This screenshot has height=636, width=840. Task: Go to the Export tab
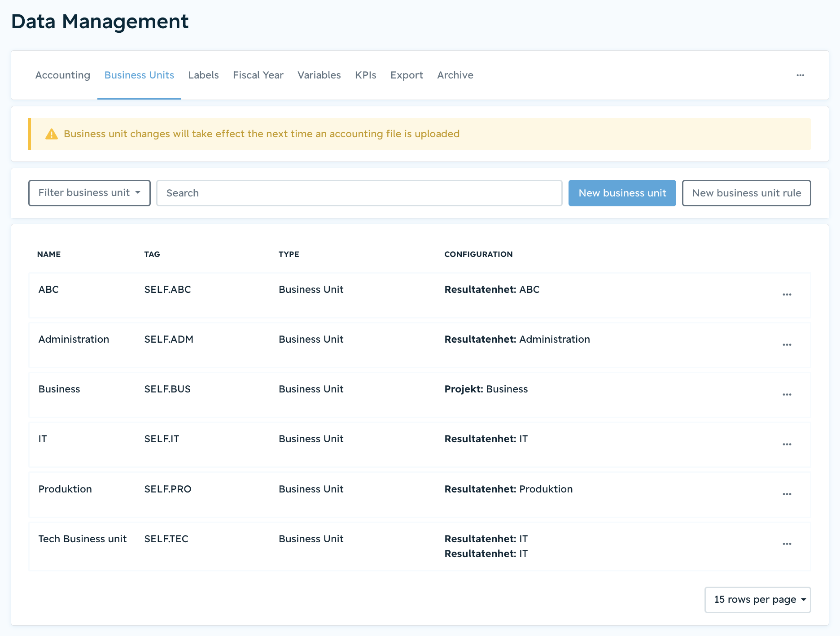click(x=407, y=75)
